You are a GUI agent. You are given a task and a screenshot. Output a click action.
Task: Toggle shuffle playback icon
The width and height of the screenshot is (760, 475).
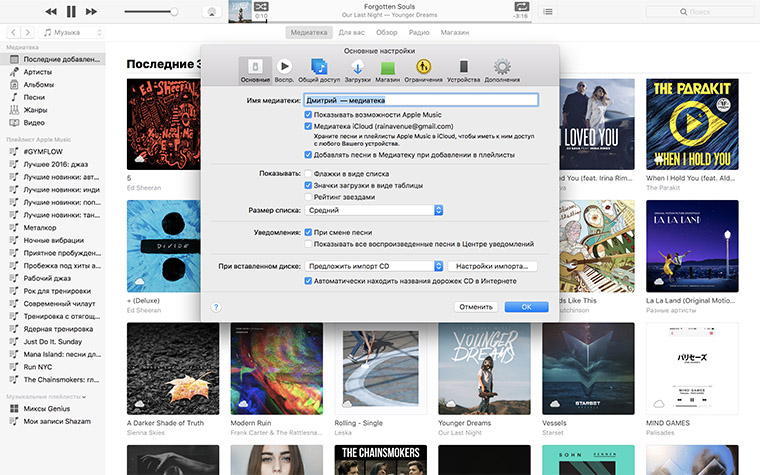point(261,6)
